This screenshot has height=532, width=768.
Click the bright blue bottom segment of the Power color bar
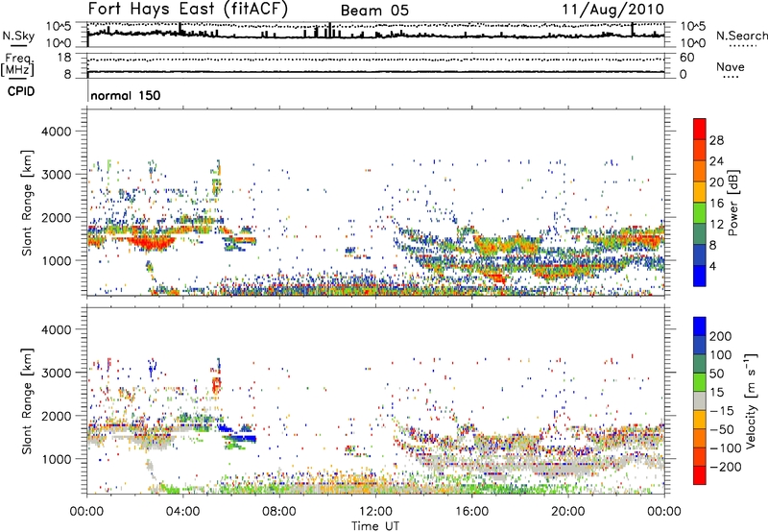point(700,277)
